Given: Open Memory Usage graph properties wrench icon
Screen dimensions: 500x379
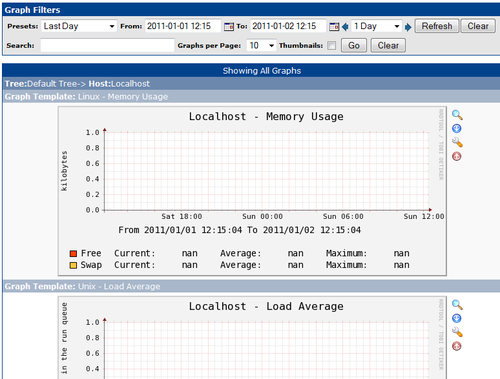Looking at the screenshot, I should coord(457,142).
